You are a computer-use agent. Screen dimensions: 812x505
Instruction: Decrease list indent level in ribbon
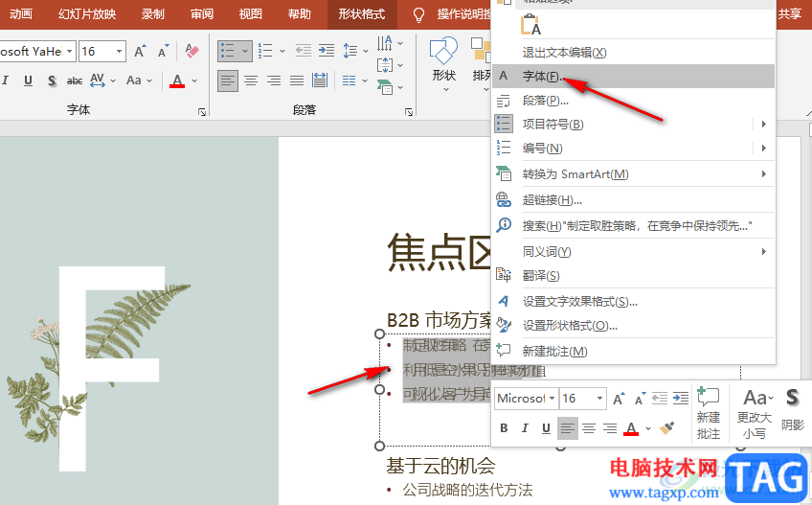[304, 50]
